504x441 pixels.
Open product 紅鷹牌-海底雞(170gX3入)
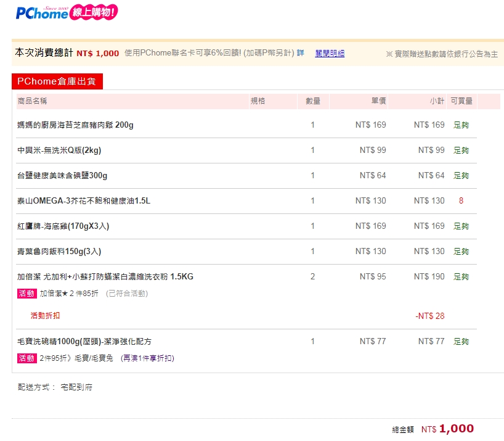tap(63, 226)
